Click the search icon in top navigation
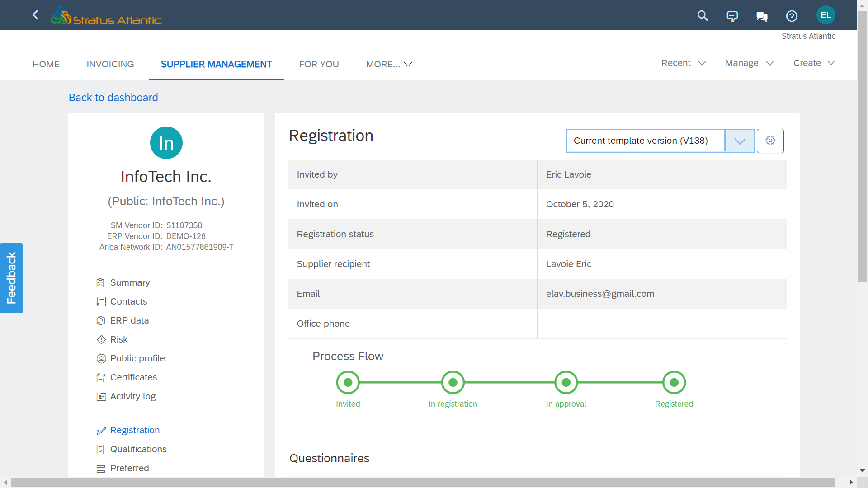Viewport: 868px width, 488px height. tap(703, 16)
